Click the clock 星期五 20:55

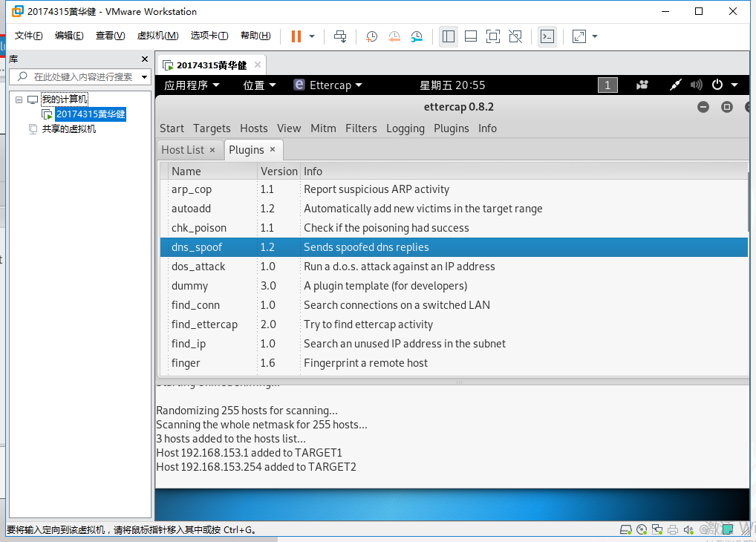point(452,85)
